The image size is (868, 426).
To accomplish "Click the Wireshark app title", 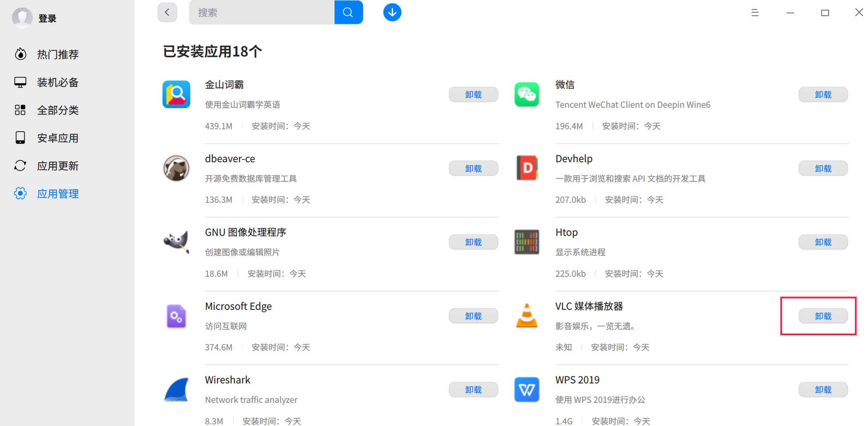I will pyautogui.click(x=228, y=380).
